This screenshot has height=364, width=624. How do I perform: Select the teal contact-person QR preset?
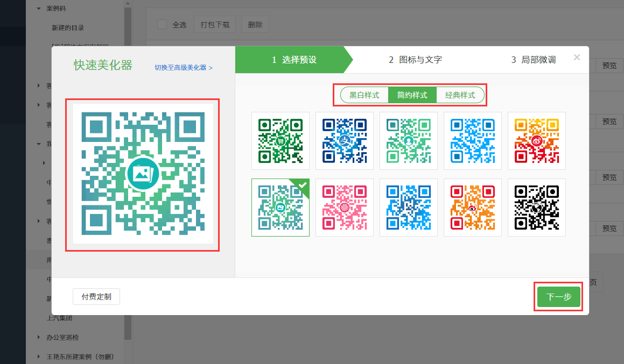coord(408,140)
